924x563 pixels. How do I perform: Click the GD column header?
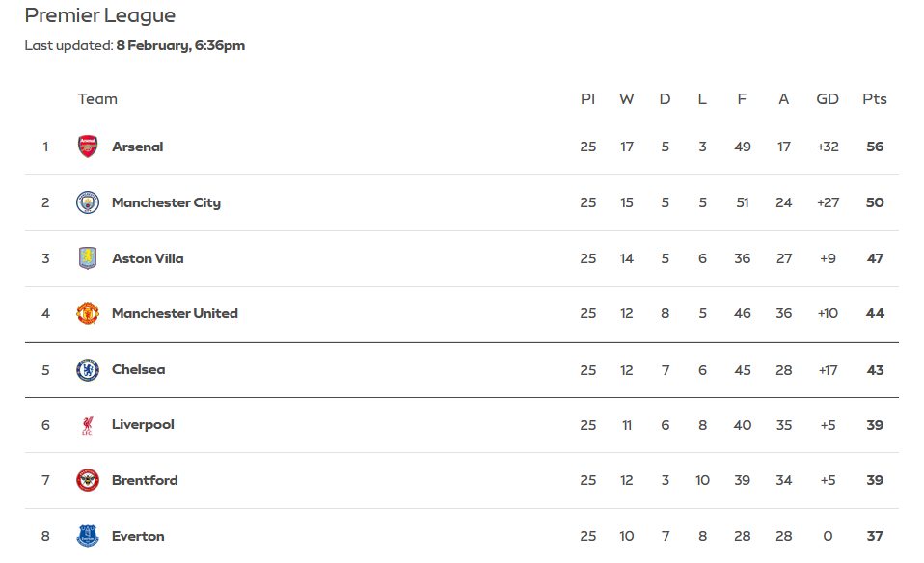pyautogui.click(x=828, y=99)
